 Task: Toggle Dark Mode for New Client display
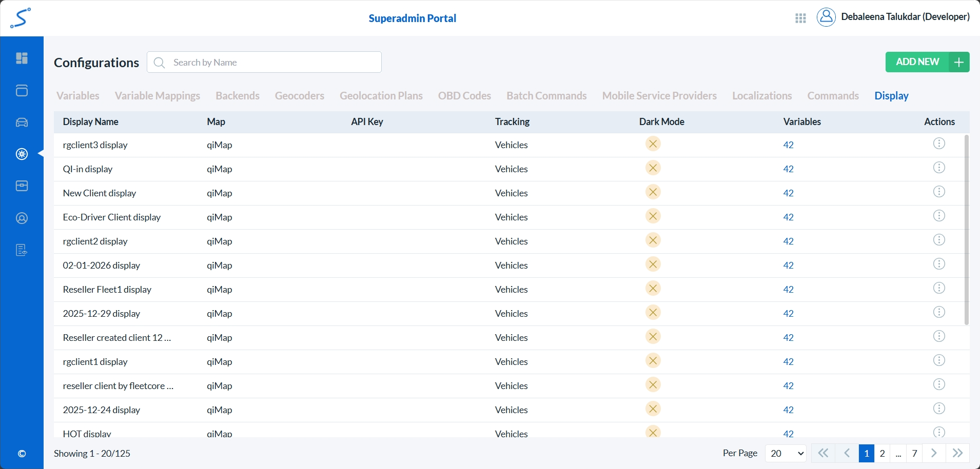click(653, 192)
